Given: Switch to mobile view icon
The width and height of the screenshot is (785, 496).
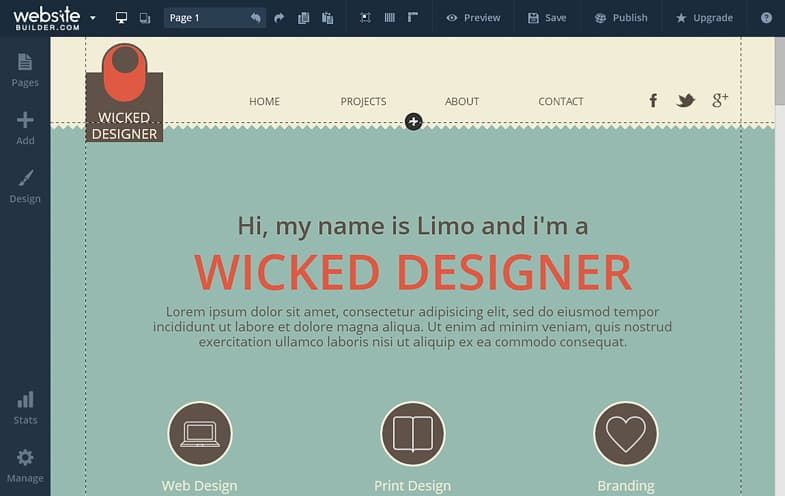Looking at the screenshot, I should (145, 18).
